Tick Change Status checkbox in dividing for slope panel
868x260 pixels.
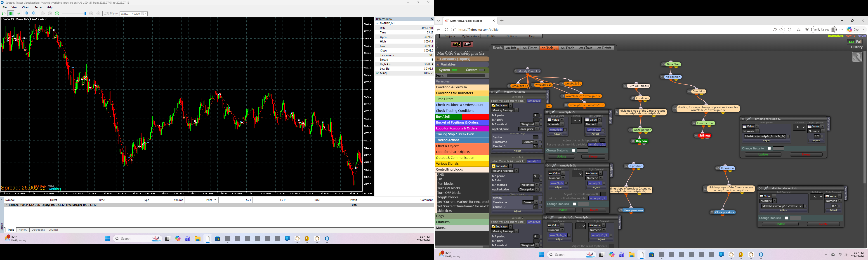(x=769, y=149)
